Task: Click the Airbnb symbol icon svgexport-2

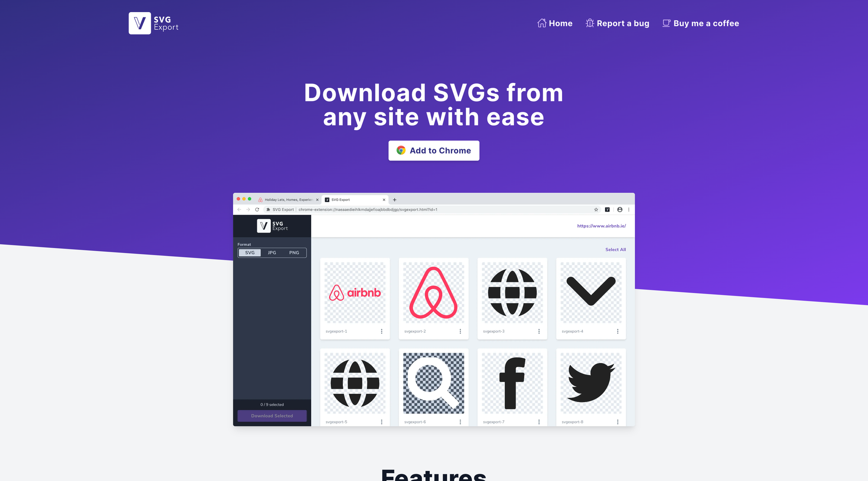Action: pyautogui.click(x=433, y=292)
